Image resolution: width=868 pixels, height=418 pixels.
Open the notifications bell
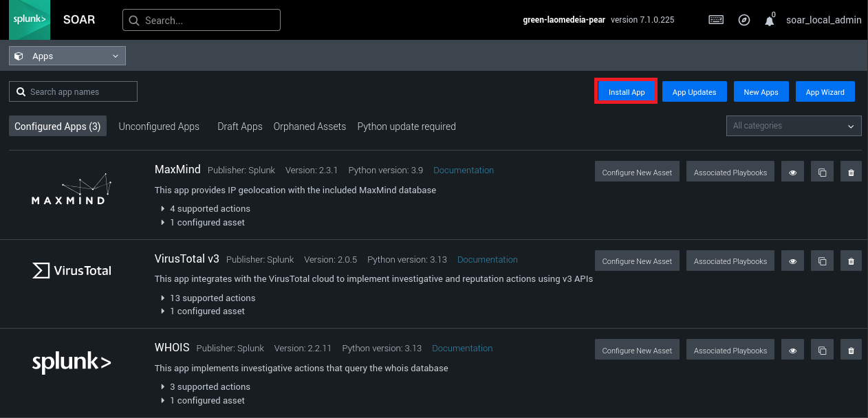[769, 21]
